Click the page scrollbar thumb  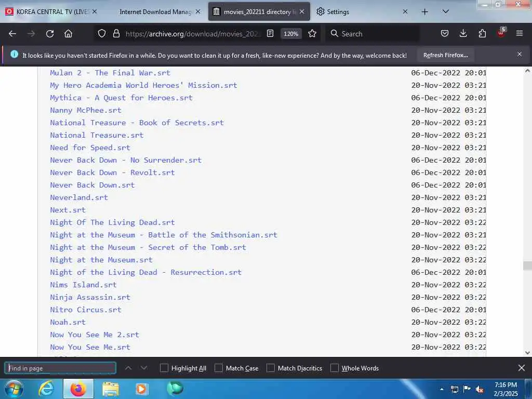tap(527, 265)
